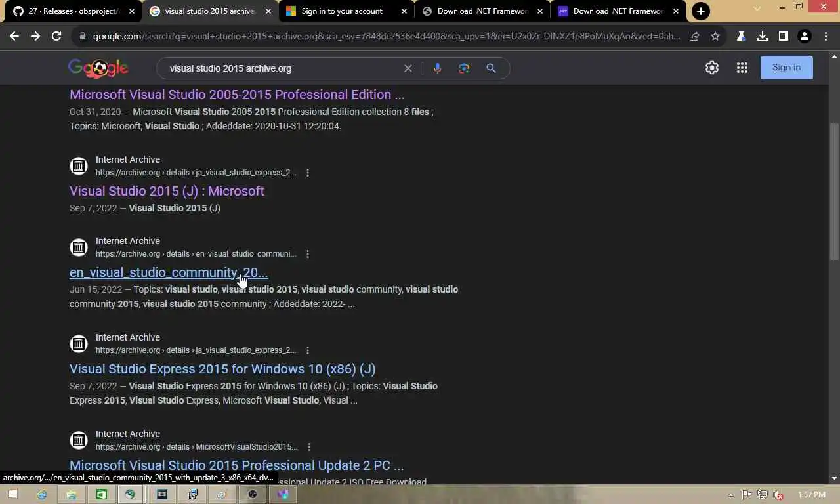Show hidden system tray icons
The height and width of the screenshot is (504, 840).
pyautogui.click(x=731, y=495)
